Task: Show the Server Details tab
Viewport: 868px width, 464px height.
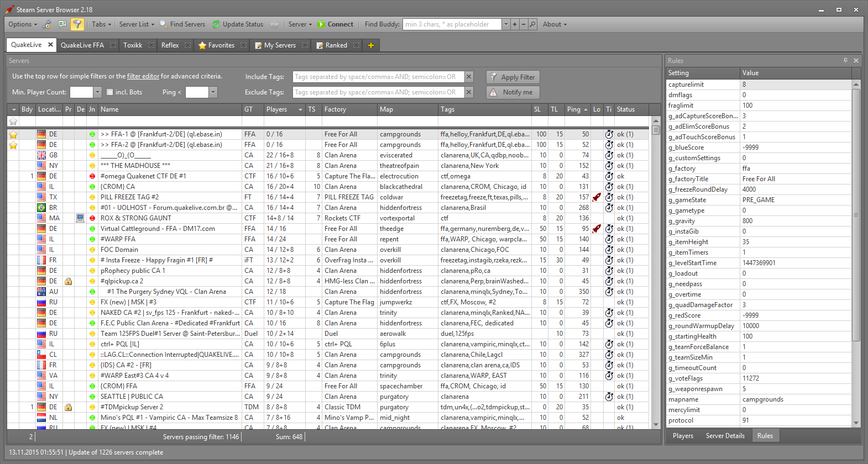Action: pyautogui.click(x=725, y=436)
